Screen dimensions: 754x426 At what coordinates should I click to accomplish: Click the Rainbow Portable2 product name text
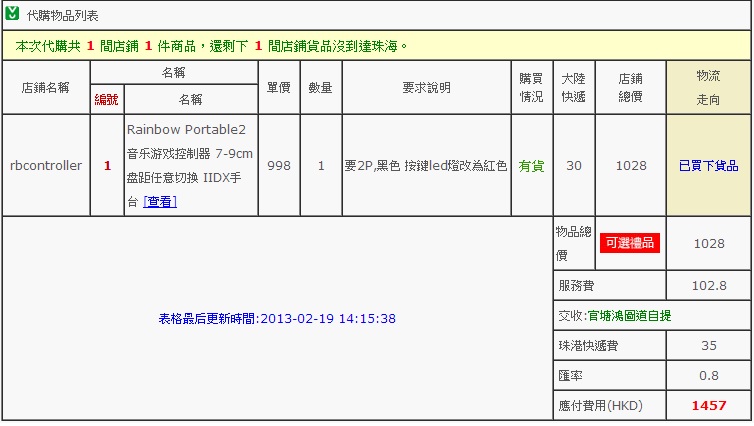tap(189, 165)
